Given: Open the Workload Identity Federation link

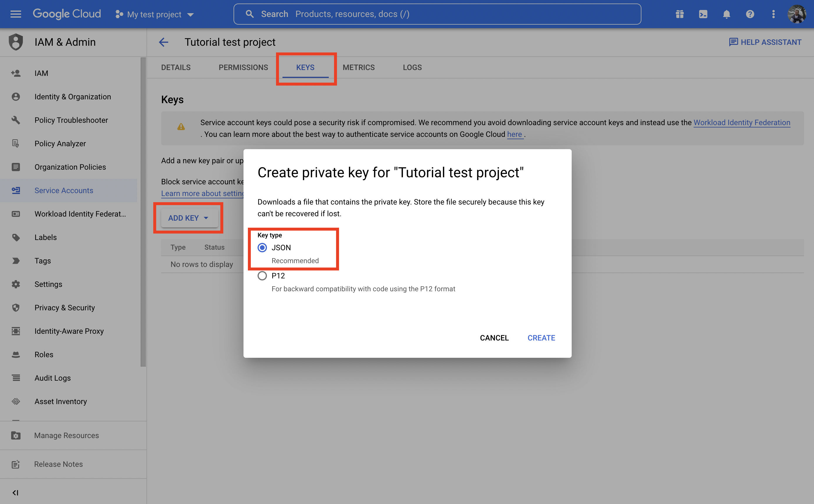Looking at the screenshot, I should pos(742,122).
